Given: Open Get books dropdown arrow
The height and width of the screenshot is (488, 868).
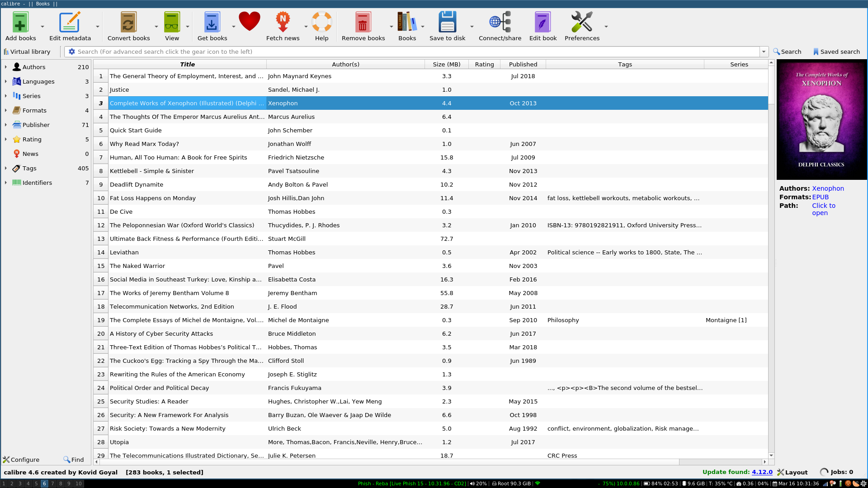Looking at the screenshot, I should [x=234, y=27].
